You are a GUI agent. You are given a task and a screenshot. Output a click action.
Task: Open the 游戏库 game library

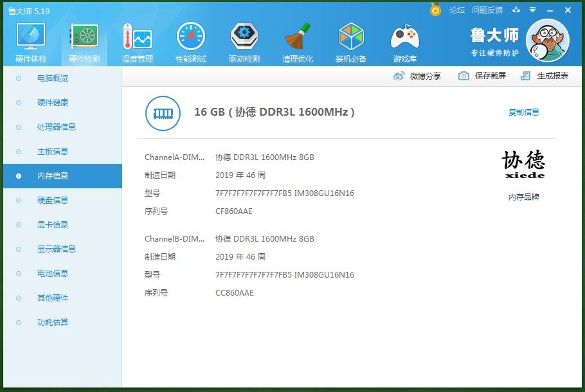404,40
